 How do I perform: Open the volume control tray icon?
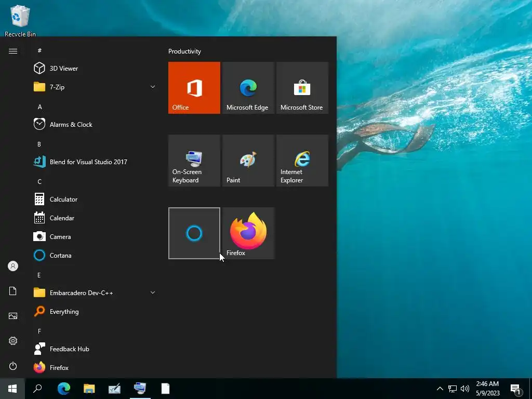[x=465, y=389]
